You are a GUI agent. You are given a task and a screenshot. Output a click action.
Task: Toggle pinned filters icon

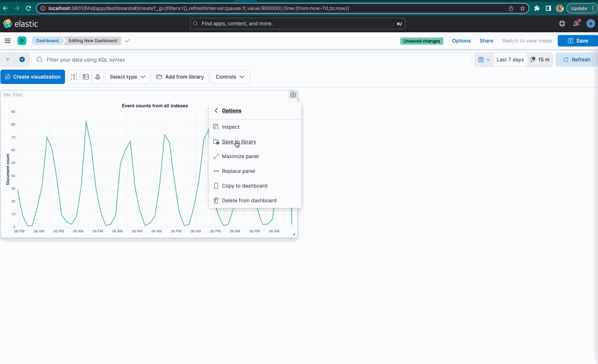click(7, 59)
